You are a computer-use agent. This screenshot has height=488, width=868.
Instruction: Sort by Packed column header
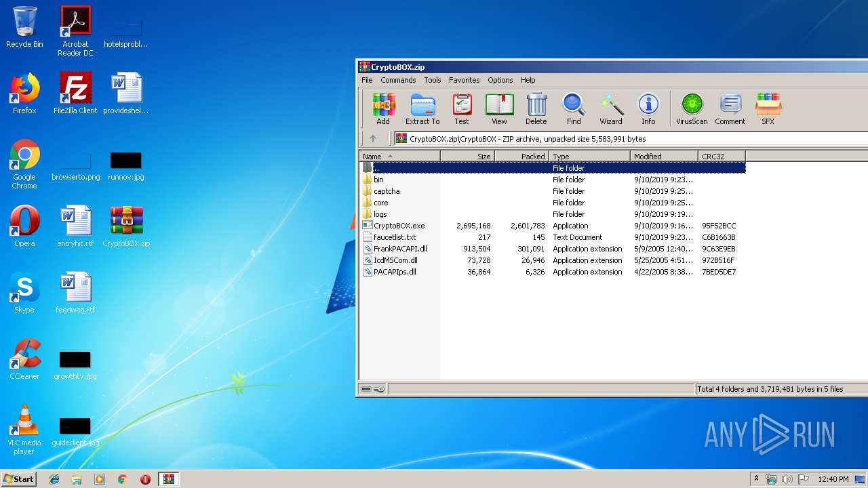pos(521,156)
